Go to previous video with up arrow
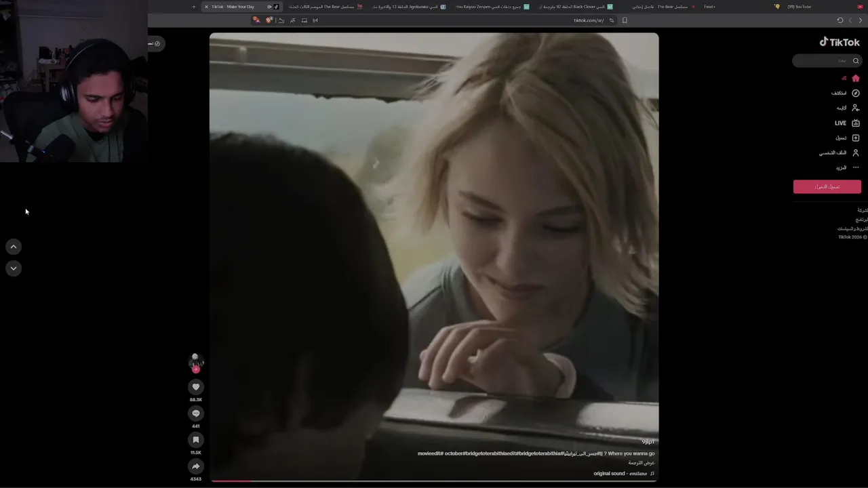 click(x=14, y=247)
